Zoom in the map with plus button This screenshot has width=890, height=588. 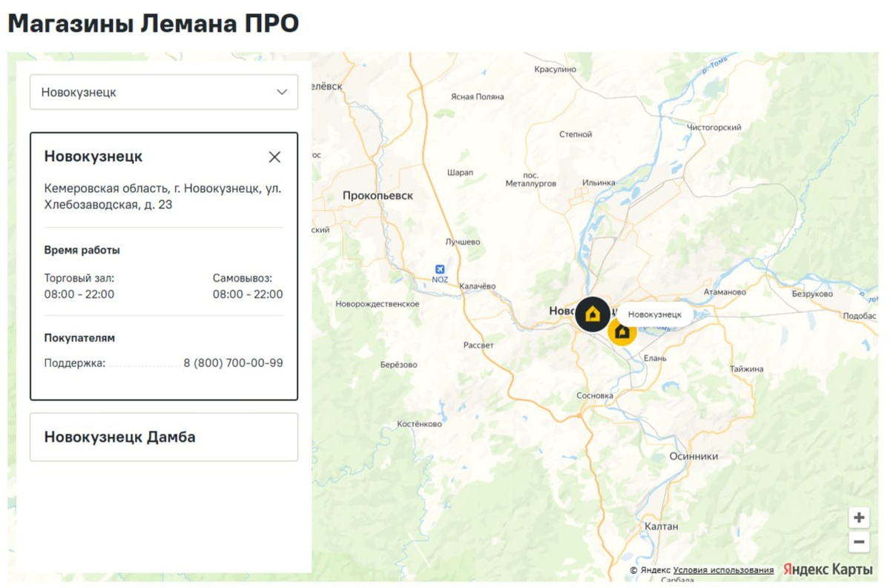pos(859,518)
